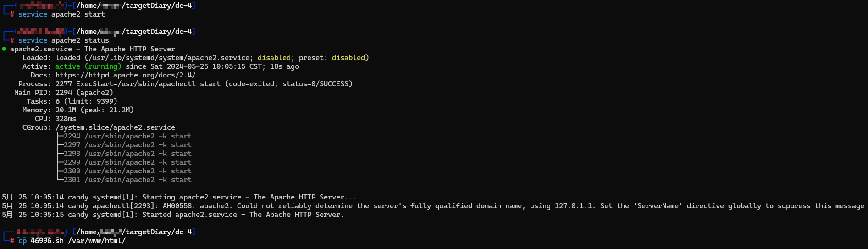The width and height of the screenshot is (868, 249).
Task: Click process 2301 in the CGroup tree
Action: 72,180
